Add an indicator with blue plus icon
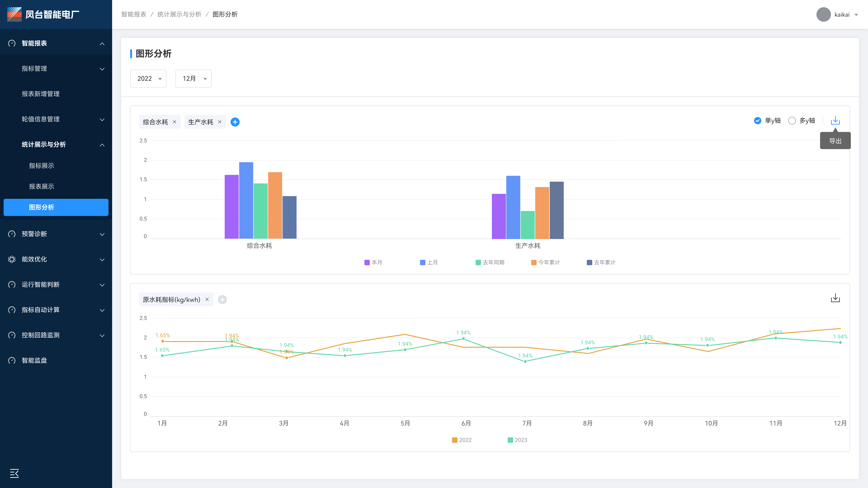 point(235,122)
